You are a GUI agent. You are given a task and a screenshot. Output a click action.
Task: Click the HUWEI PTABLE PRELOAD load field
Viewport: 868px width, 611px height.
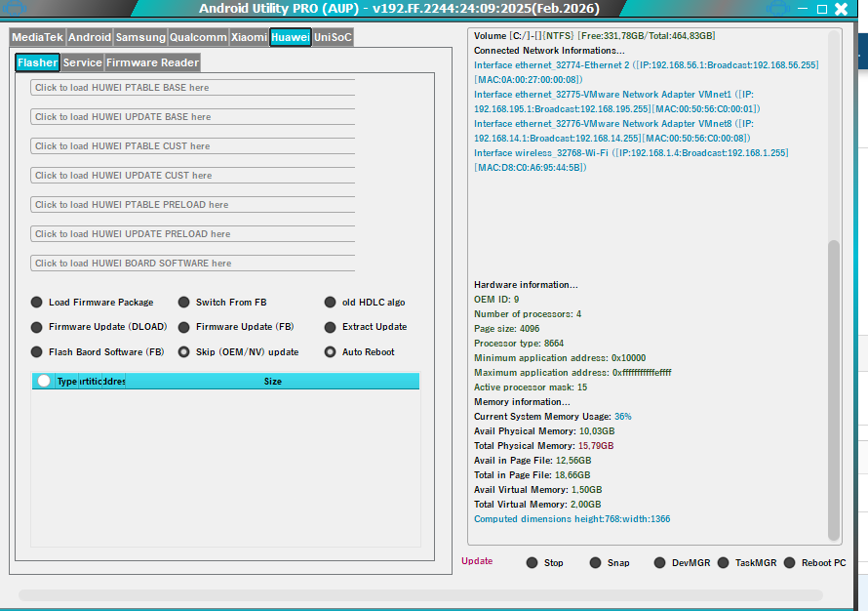193,205
